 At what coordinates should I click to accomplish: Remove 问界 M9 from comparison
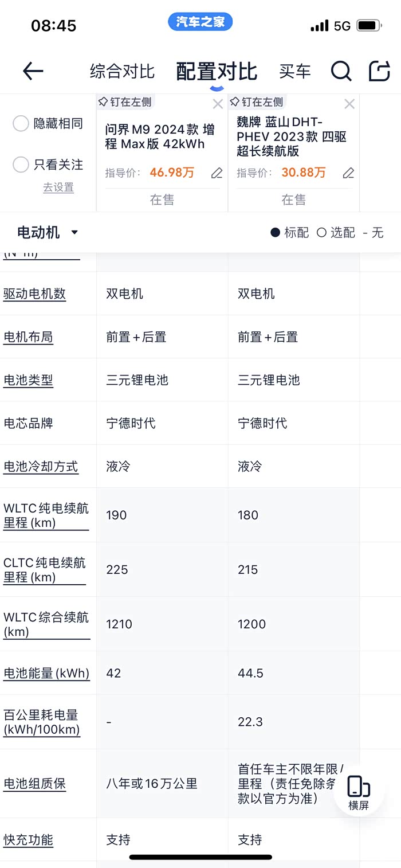click(218, 104)
